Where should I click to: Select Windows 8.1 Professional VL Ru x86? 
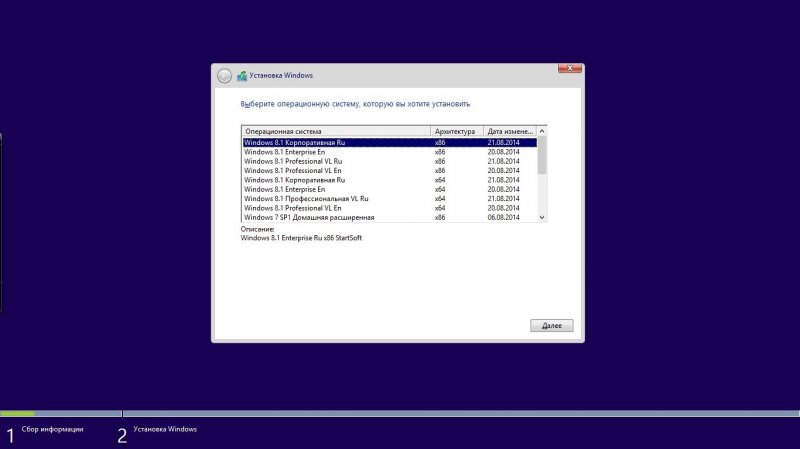click(x=390, y=161)
